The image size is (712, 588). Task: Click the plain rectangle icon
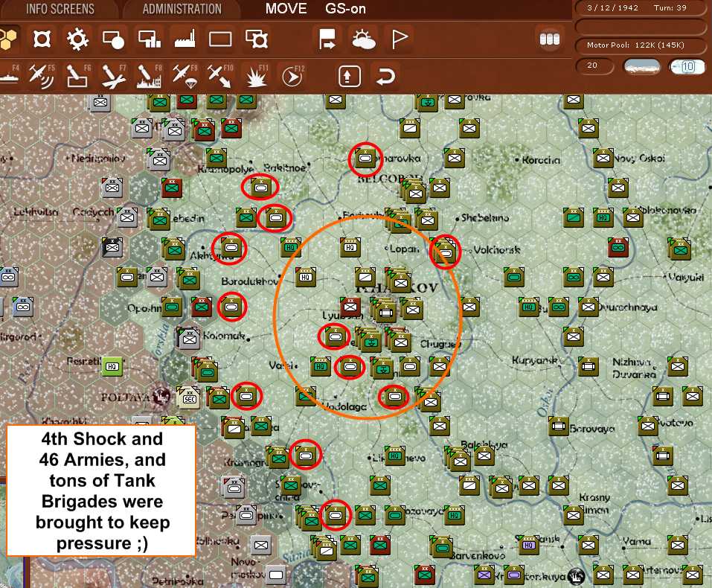(220, 39)
